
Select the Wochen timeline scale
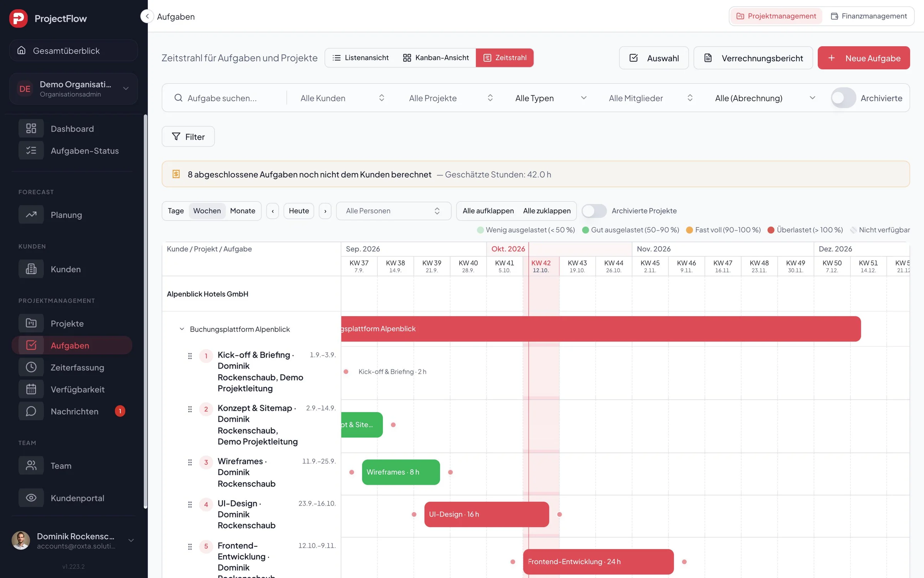click(207, 211)
